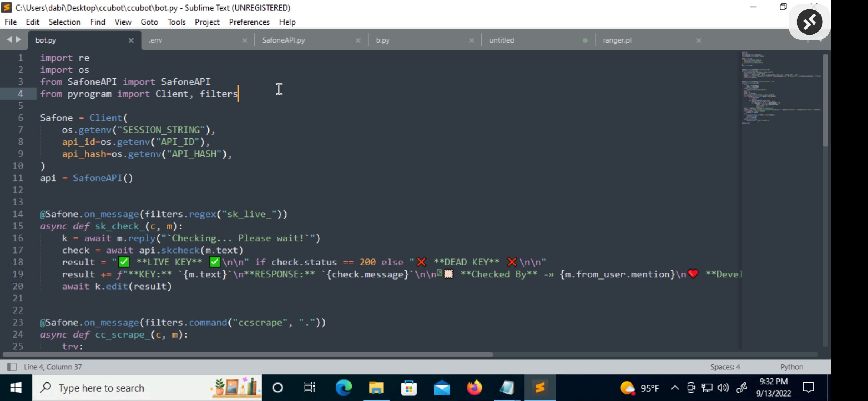Close the b.py tab
The width and height of the screenshot is (868, 401).
click(471, 40)
